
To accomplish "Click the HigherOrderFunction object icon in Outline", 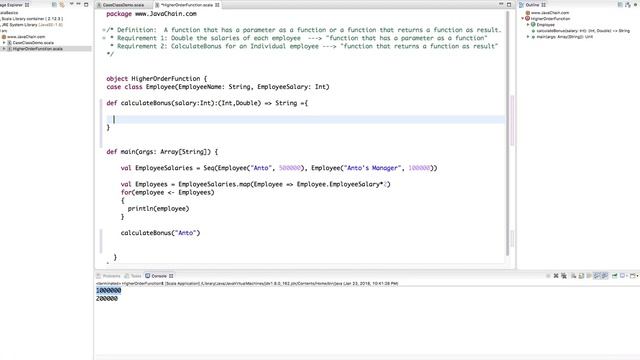I will pyautogui.click(x=527, y=19).
